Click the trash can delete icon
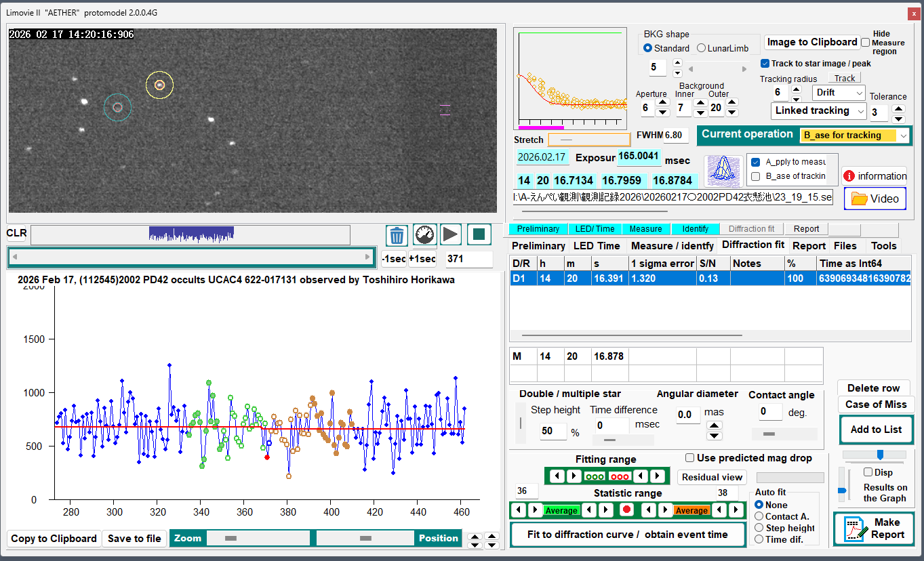 pos(397,235)
